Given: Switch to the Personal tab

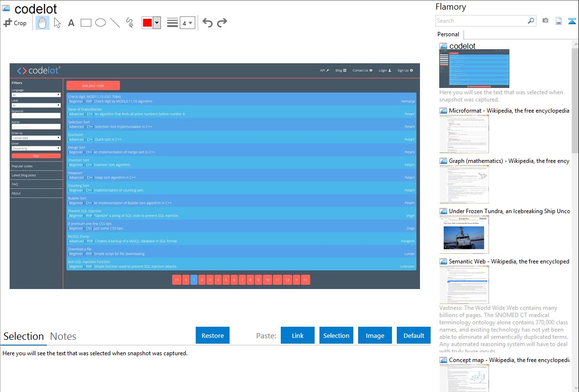Looking at the screenshot, I should 449,34.
